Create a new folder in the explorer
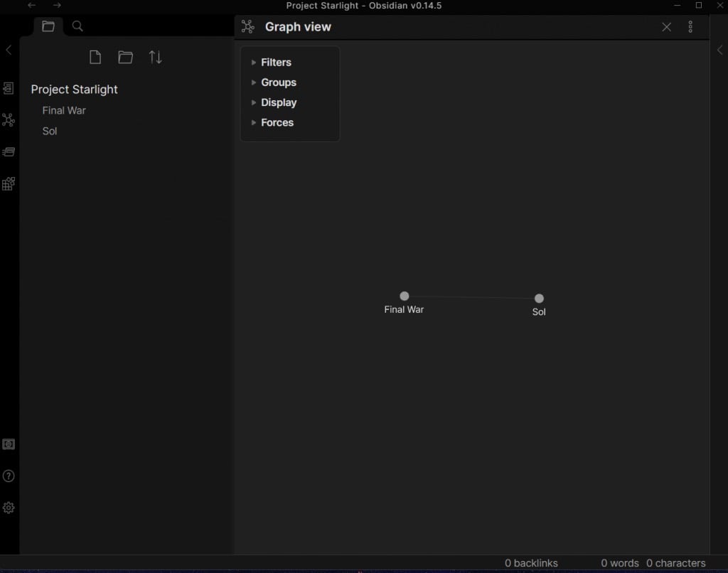The height and width of the screenshot is (573, 728). coord(125,58)
